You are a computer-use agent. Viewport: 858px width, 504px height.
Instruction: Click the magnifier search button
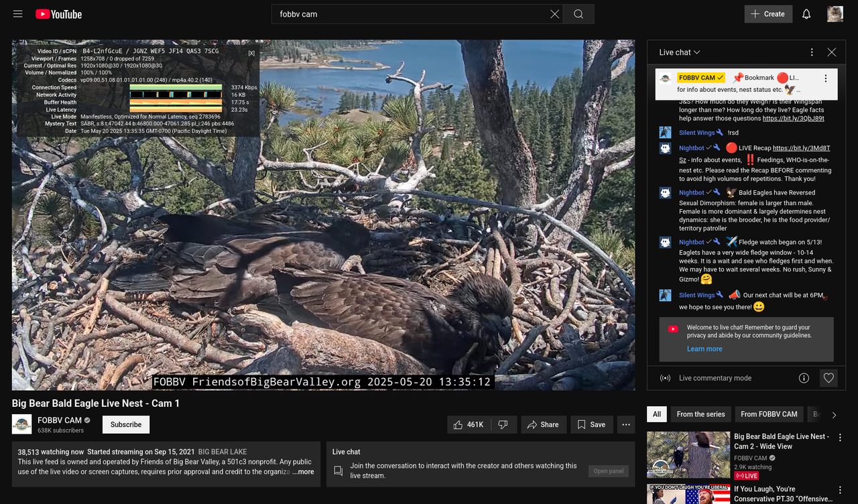[578, 14]
